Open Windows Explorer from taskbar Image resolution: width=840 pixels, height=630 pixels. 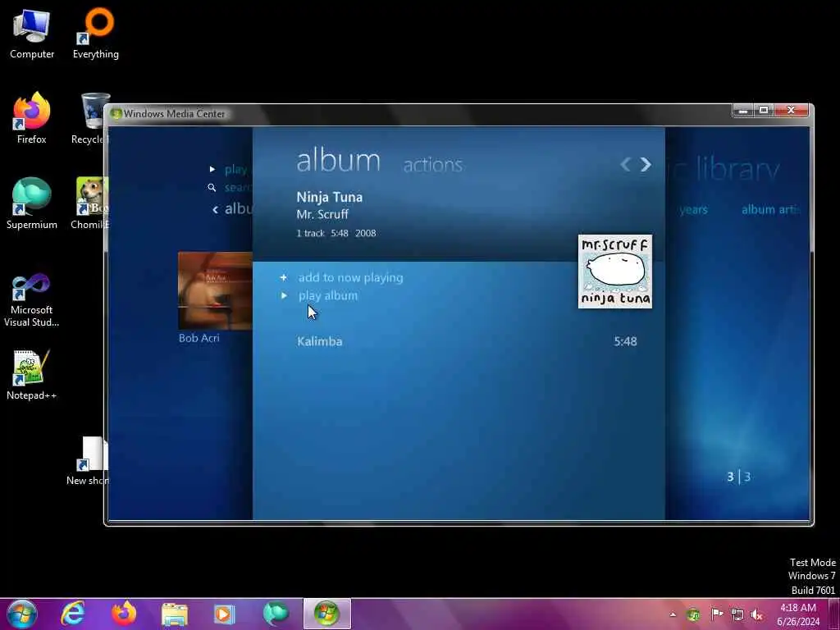pos(174,614)
